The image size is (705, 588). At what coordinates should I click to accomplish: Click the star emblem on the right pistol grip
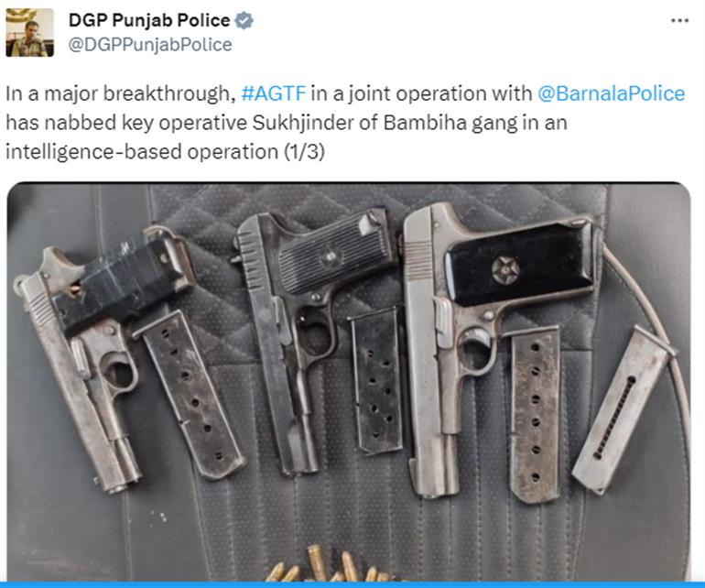click(505, 270)
